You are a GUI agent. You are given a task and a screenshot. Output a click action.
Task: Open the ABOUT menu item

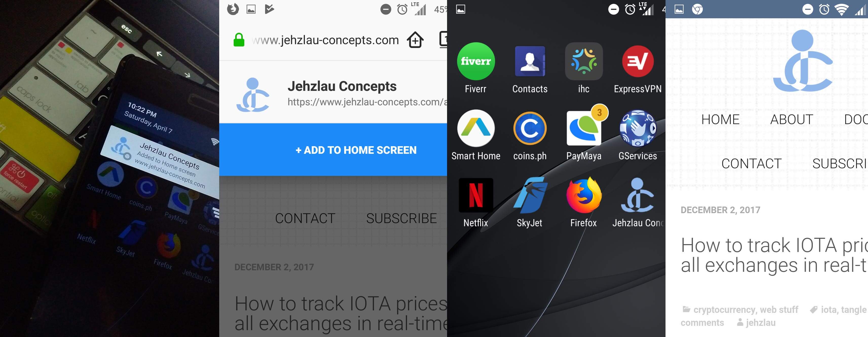792,120
